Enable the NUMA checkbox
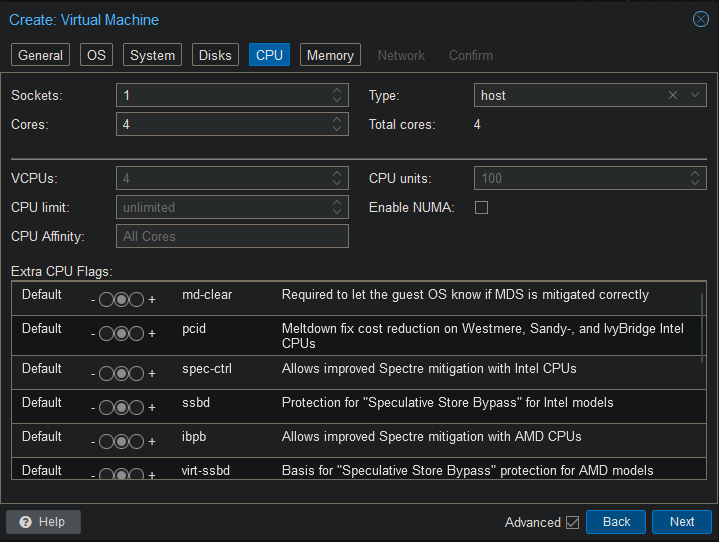Screen dimensions: 719x542 (481, 208)
